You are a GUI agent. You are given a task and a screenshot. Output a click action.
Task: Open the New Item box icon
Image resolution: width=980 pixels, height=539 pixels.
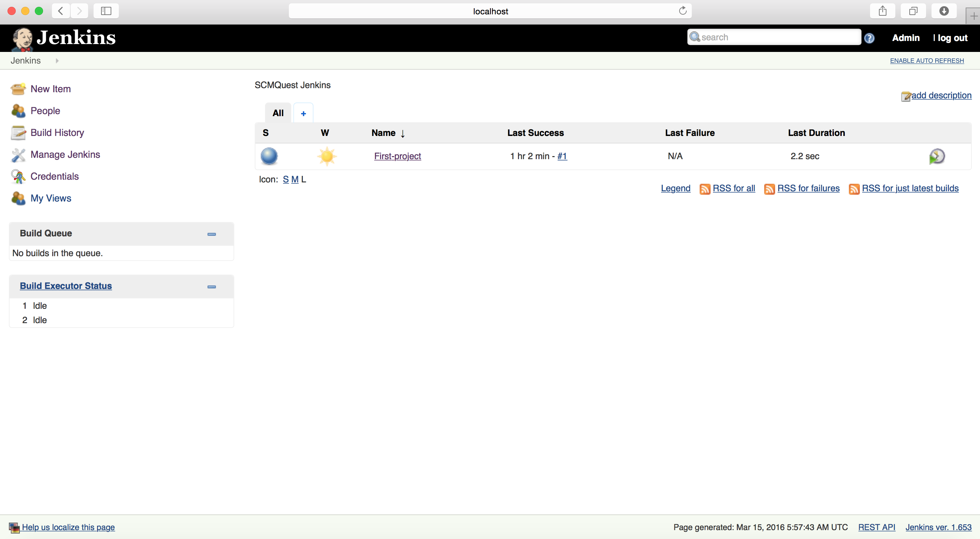point(18,89)
